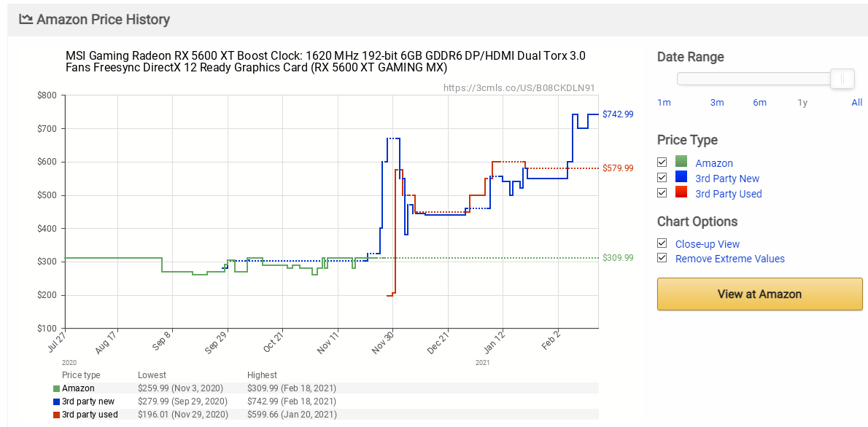Click the Price type column header

[81, 375]
